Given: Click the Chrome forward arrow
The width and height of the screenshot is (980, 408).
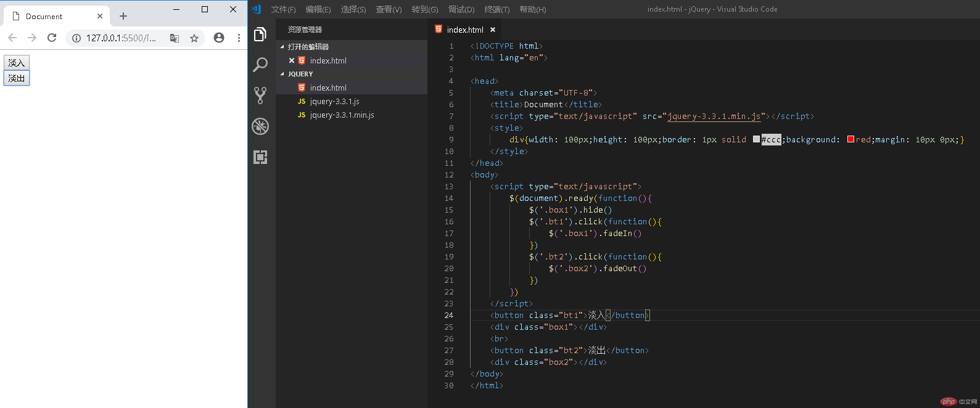Looking at the screenshot, I should coord(32,38).
